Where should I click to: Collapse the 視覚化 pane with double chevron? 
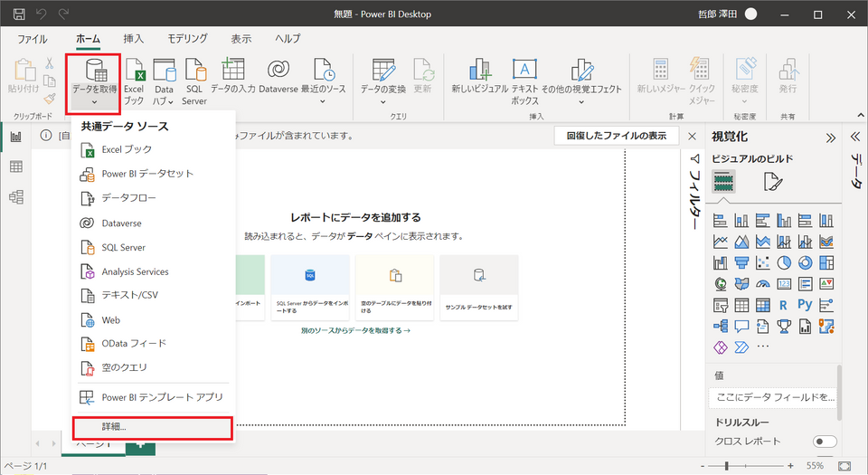pyautogui.click(x=830, y=138)
